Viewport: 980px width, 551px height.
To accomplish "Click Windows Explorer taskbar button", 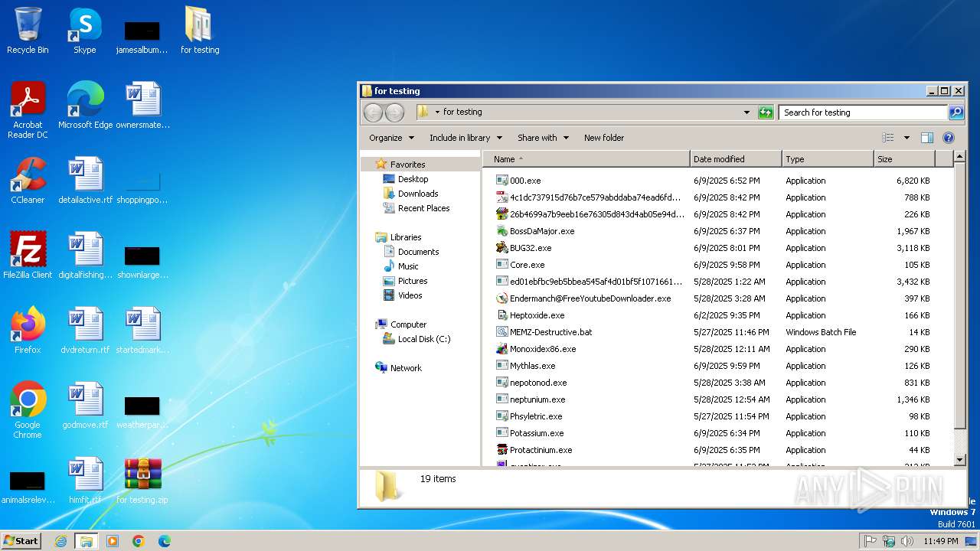I will coord(87,541).
